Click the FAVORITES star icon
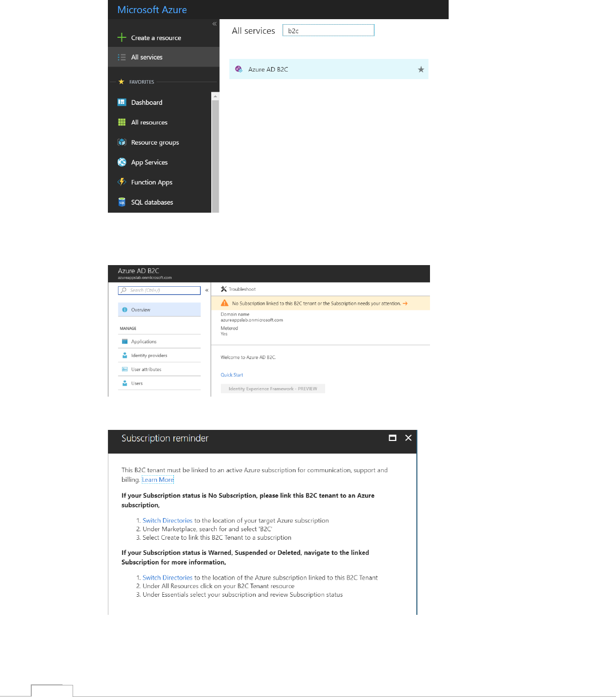 point(121,82)
